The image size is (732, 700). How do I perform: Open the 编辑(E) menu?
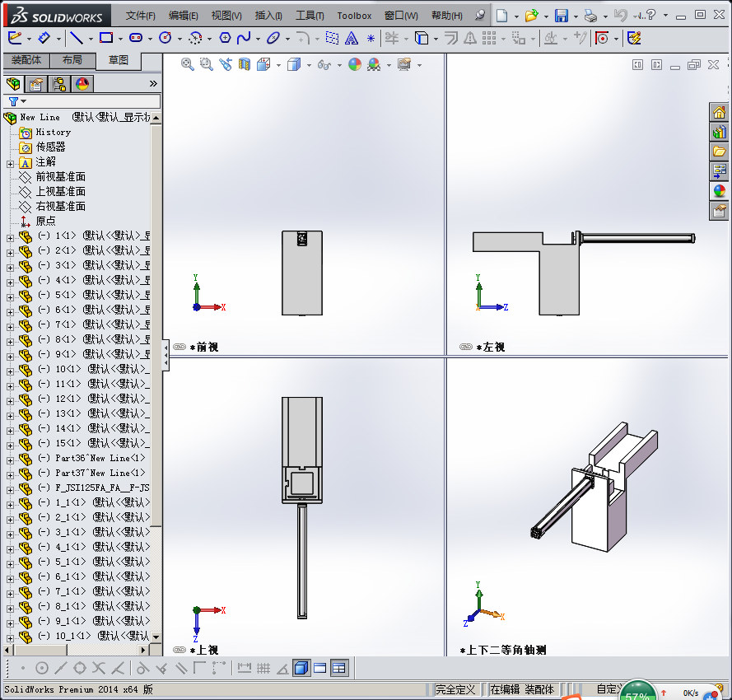tap(184, 16)
